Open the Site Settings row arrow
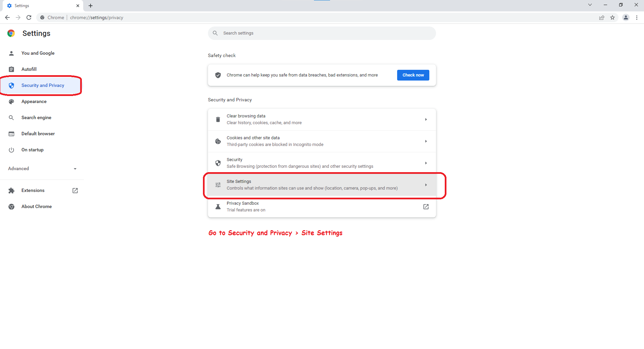 click(x=426, y=185)
